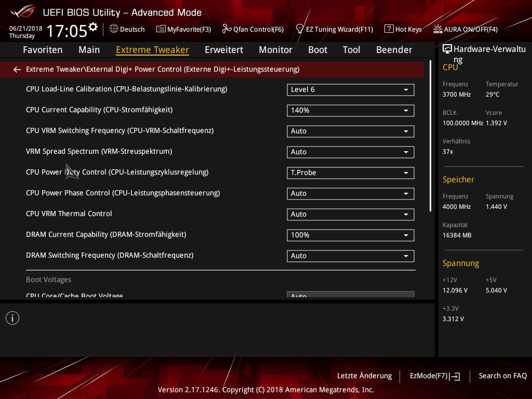Click Search on FAQ link
532x399 pixels.
pos(502,376)
